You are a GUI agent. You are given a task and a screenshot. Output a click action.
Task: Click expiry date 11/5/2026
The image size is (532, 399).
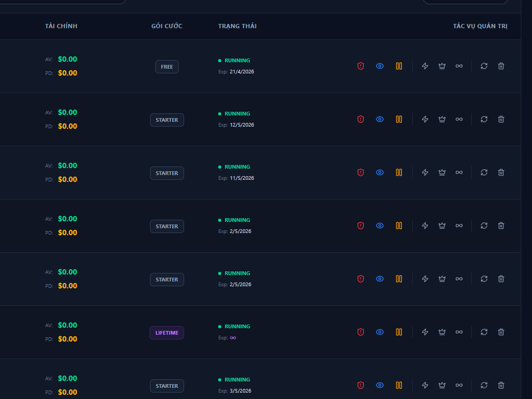coord(242,178)
